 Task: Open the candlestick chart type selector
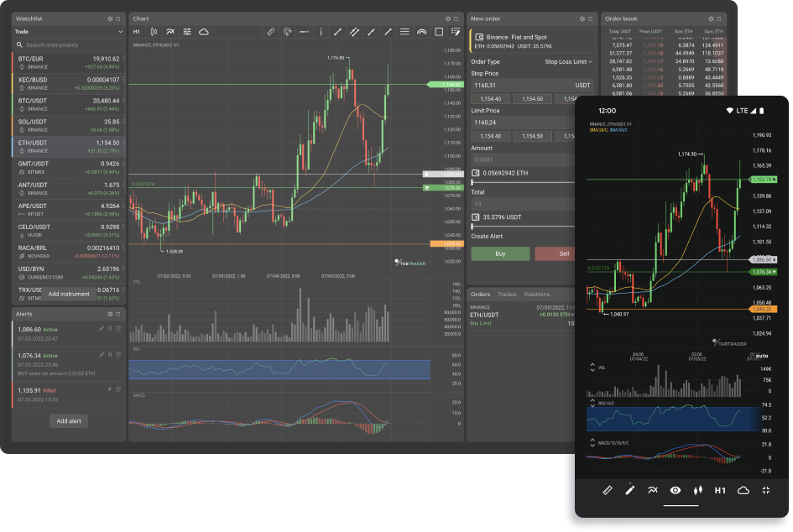[153, 32]
